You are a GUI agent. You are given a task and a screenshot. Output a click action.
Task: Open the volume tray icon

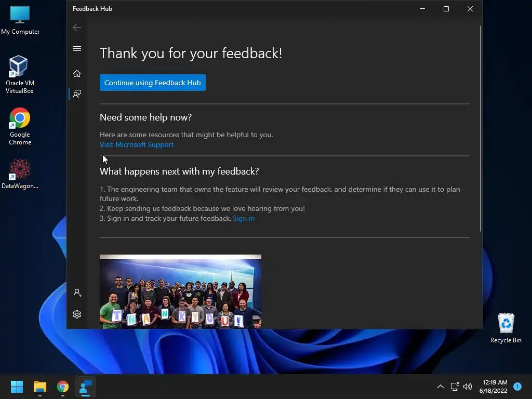click(468, 387)
